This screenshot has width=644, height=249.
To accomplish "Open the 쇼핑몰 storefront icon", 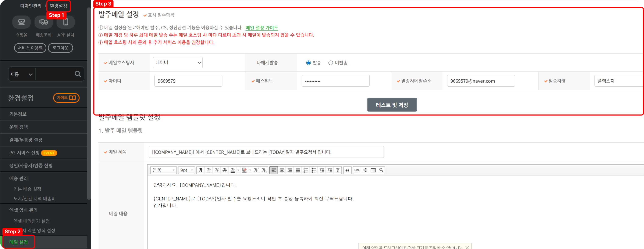I will (x=21, y=22).
